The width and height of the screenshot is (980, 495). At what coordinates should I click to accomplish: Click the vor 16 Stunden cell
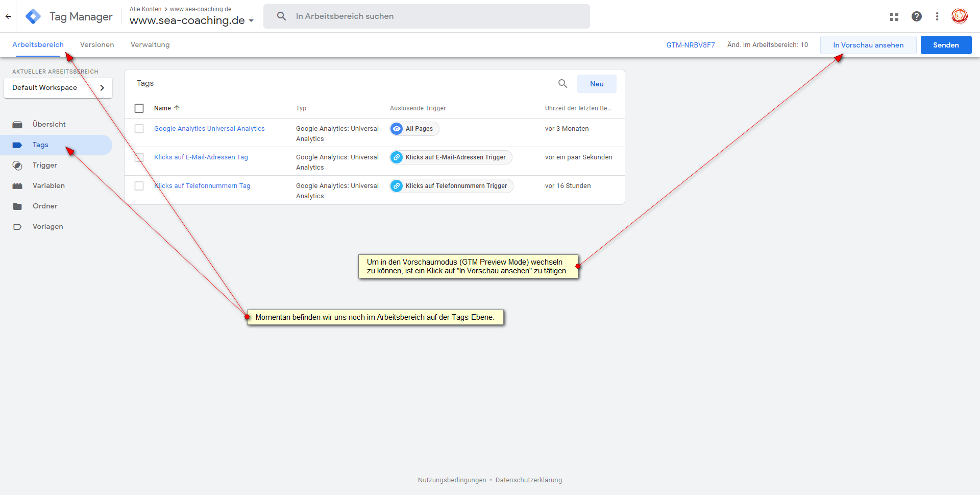point(568,186)
